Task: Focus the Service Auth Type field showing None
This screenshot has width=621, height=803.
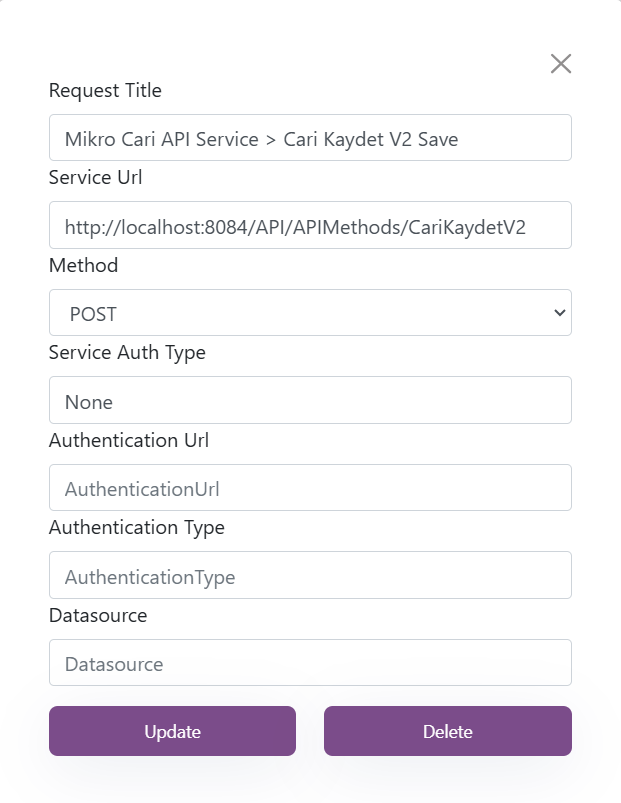Action: click(x=310, y=400)
